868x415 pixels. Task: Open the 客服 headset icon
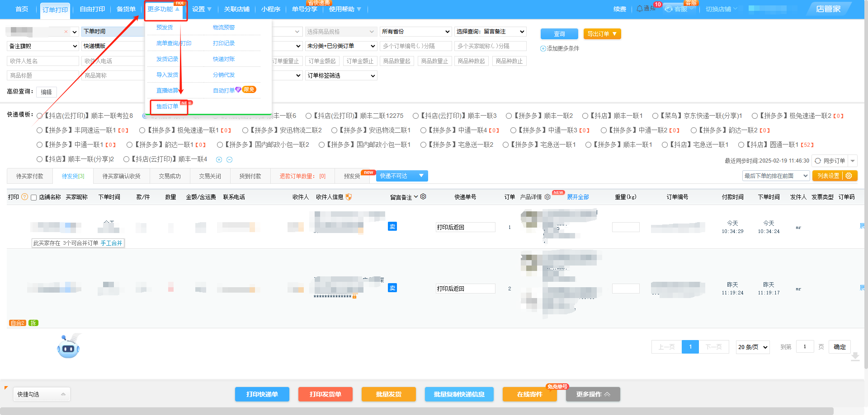point(669,9)
